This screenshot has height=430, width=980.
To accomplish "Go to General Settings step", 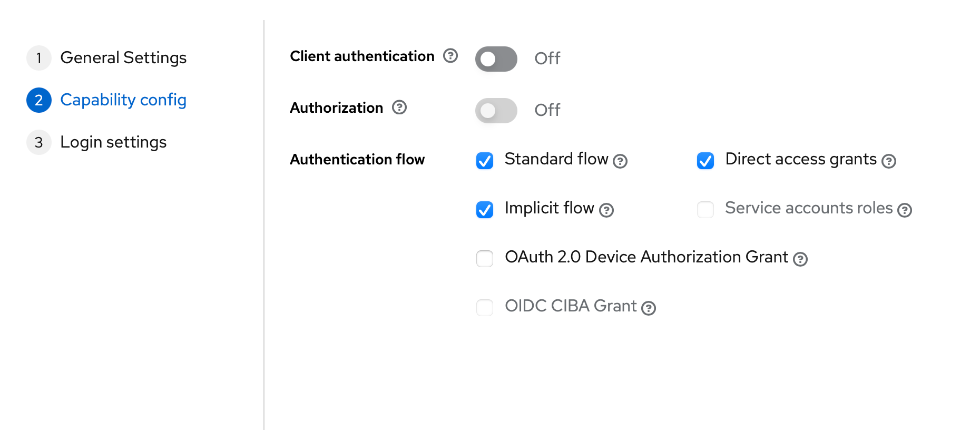I will pyautogui.click(x=123, y=58).
